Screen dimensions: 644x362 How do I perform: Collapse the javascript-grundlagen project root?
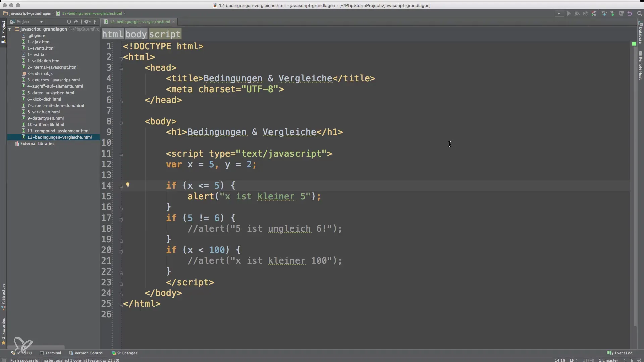point(10,29)
